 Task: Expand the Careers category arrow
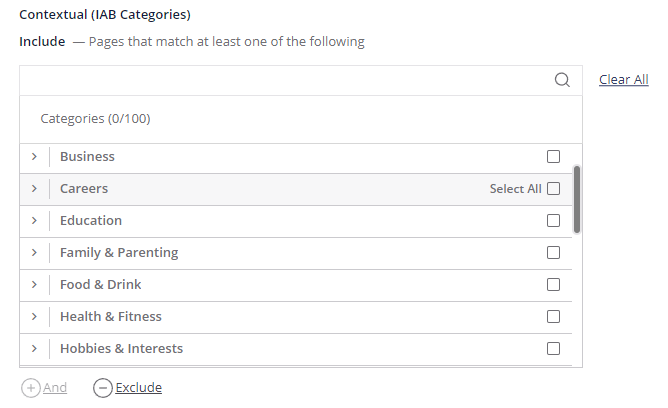[x=35, y=189]
